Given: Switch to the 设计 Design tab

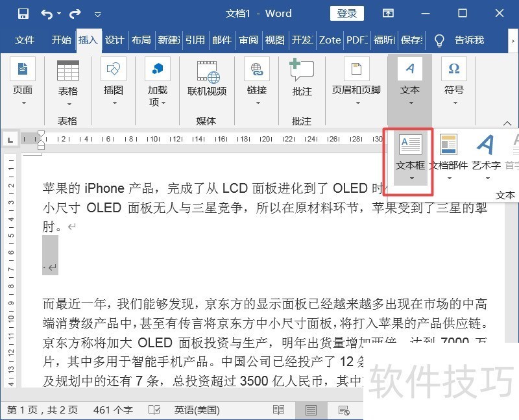Looking at the screenshot, I should click(114, 40).
